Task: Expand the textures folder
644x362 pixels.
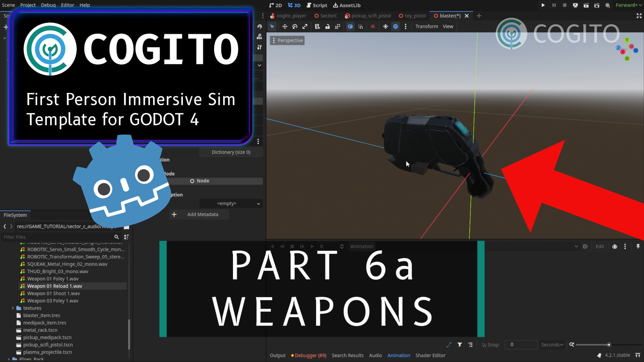Action: pyautogui.click(x=13, y=308)
